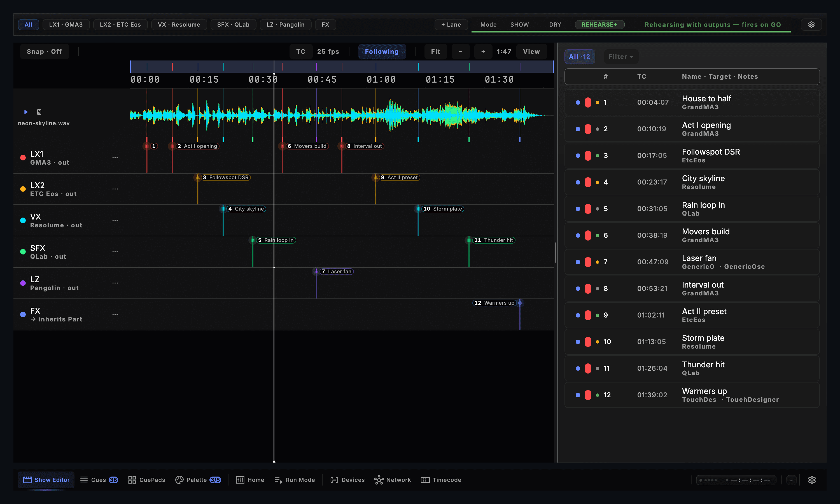Screen dimensions: 840x504
Task: Click the audio track play icon
Action: coord(26,112)
